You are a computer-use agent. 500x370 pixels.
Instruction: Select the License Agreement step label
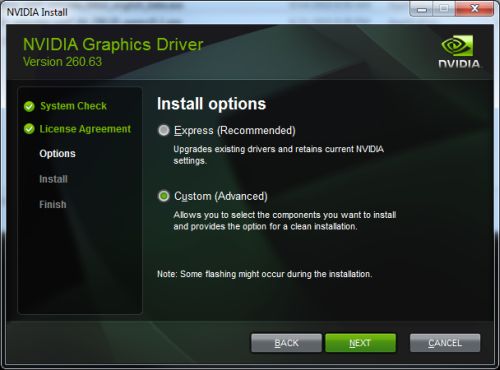click(x=85, y=129)
